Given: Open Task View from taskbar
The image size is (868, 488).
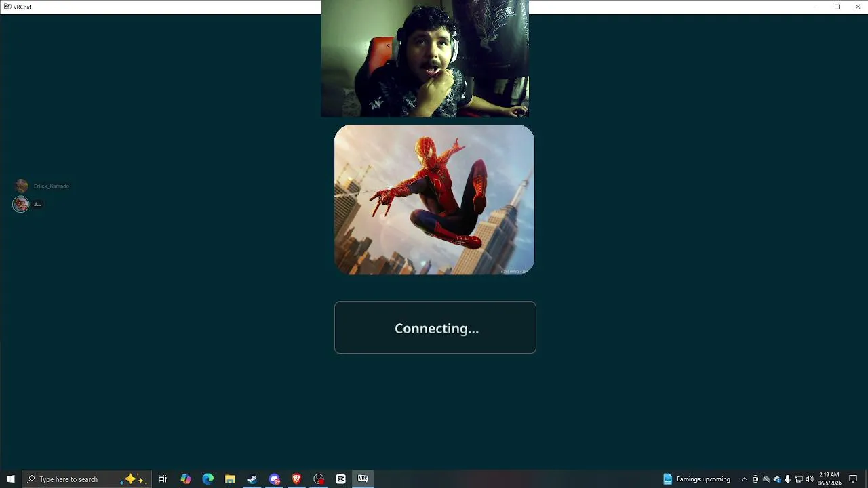Looking at the screenshot, I should tap(163, 479).
